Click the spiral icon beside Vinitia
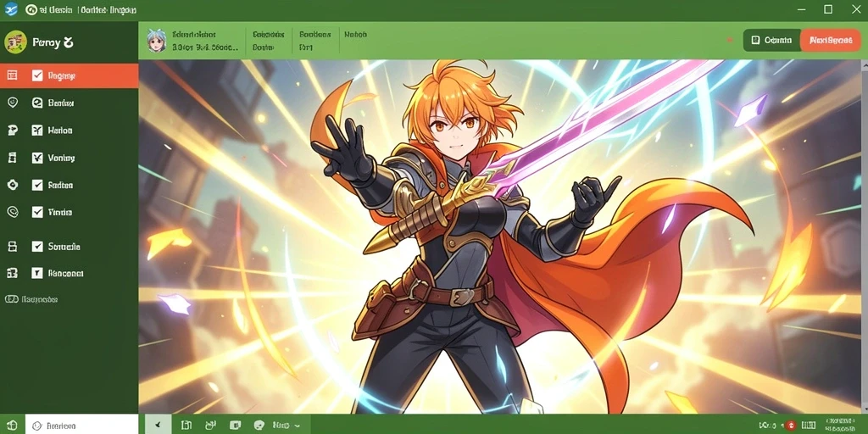 [12, 211]
